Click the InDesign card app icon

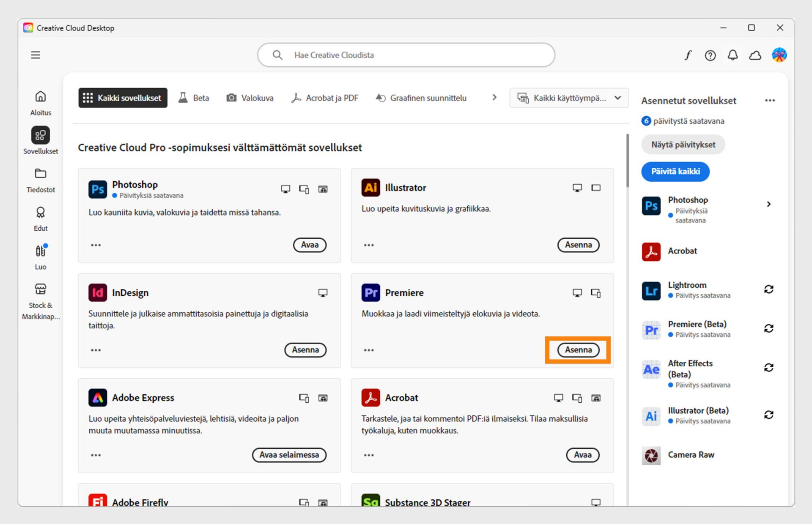click(x=97, y=292)
